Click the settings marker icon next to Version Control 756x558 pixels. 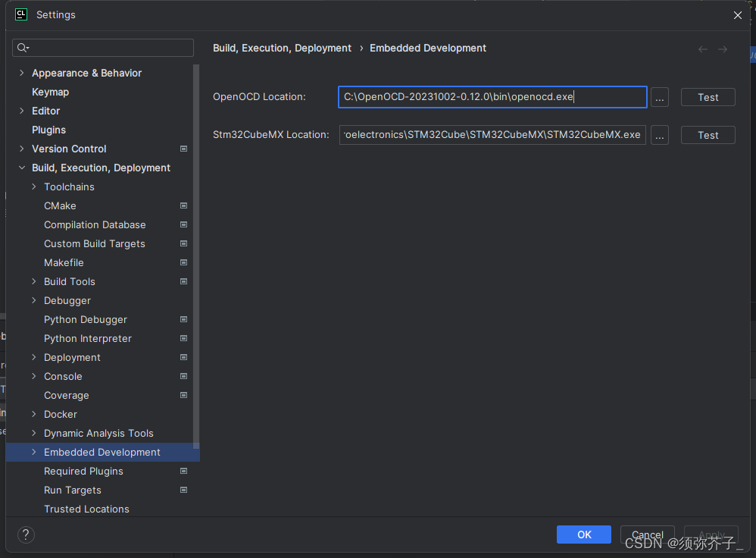coord(183,149)
